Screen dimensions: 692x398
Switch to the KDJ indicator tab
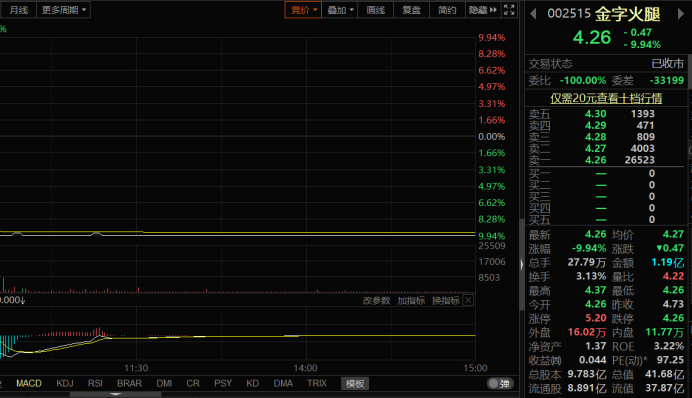pyautogui.click(x=65, y=383)
